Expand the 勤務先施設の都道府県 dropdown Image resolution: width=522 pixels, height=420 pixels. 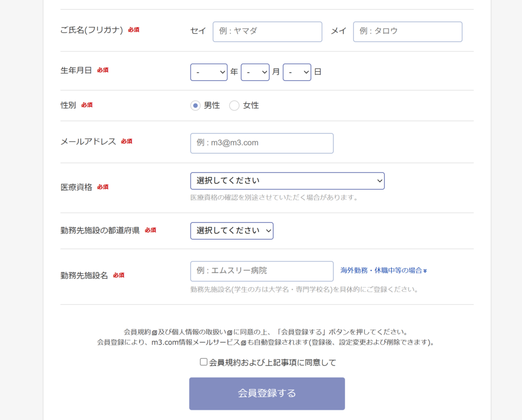point(231,231)
